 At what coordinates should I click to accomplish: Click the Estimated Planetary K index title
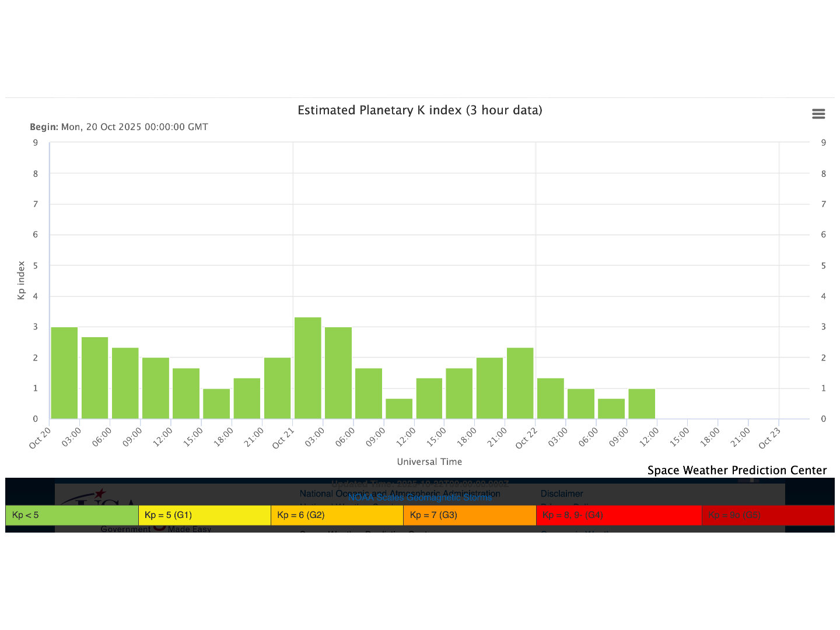tap(419, 110)
